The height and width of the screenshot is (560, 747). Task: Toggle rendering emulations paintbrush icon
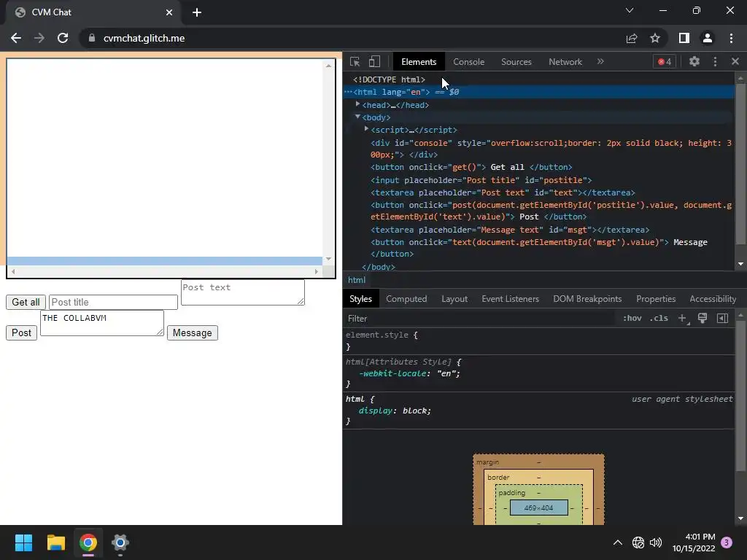703,318
